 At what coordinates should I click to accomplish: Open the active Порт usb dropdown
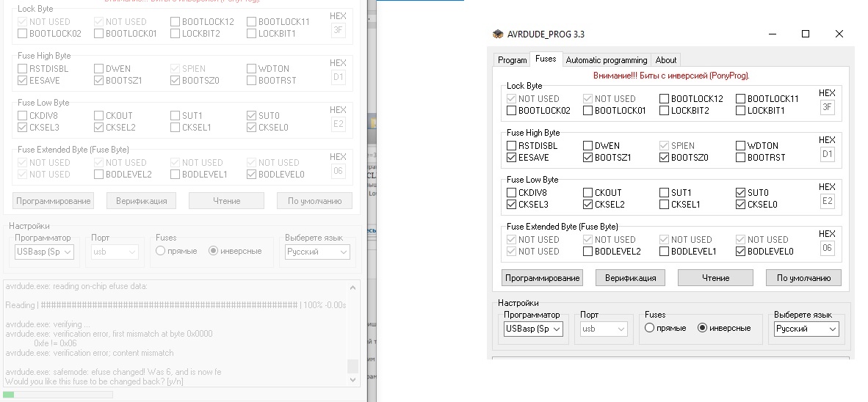pos(606,329)
